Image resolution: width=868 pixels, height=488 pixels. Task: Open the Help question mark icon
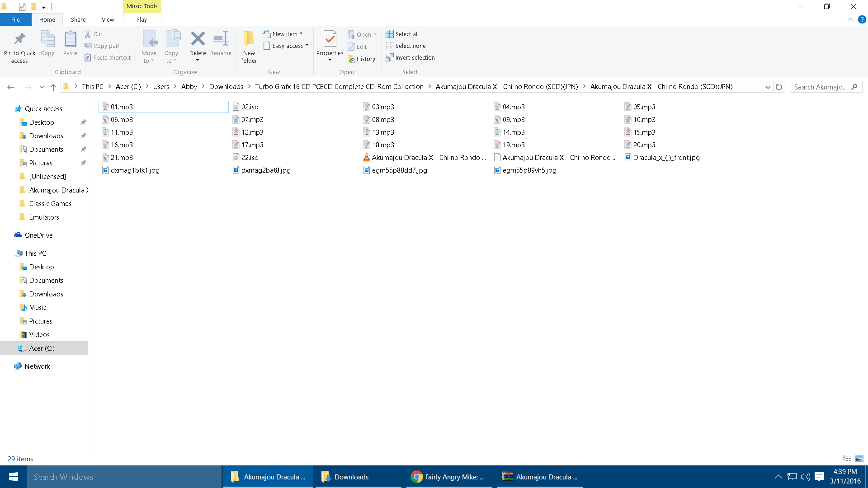pos(862,19)
